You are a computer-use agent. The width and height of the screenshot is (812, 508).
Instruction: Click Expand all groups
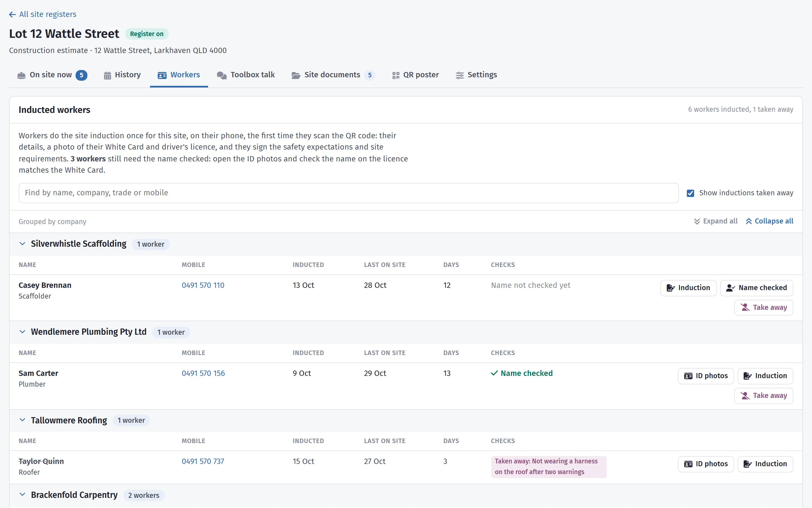(716, 221)
